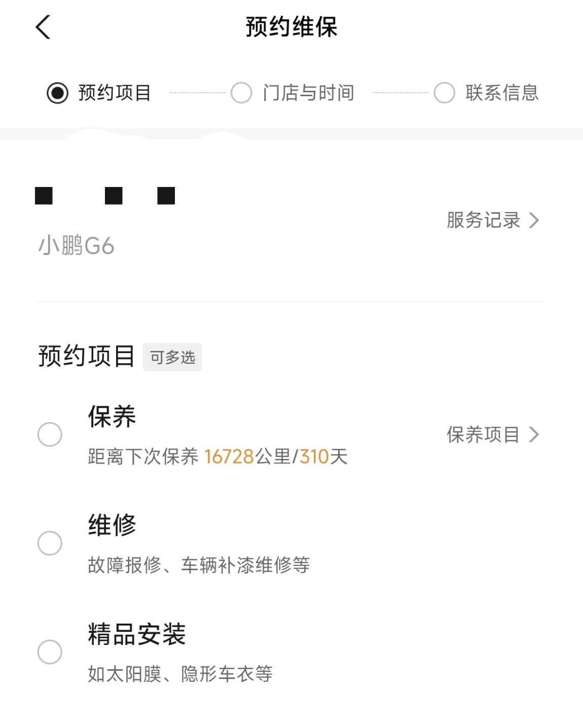This screenshot has height=728, width=583.
Task: Click the 联系信息 step circle icon
Action: [x=445, y=93]
